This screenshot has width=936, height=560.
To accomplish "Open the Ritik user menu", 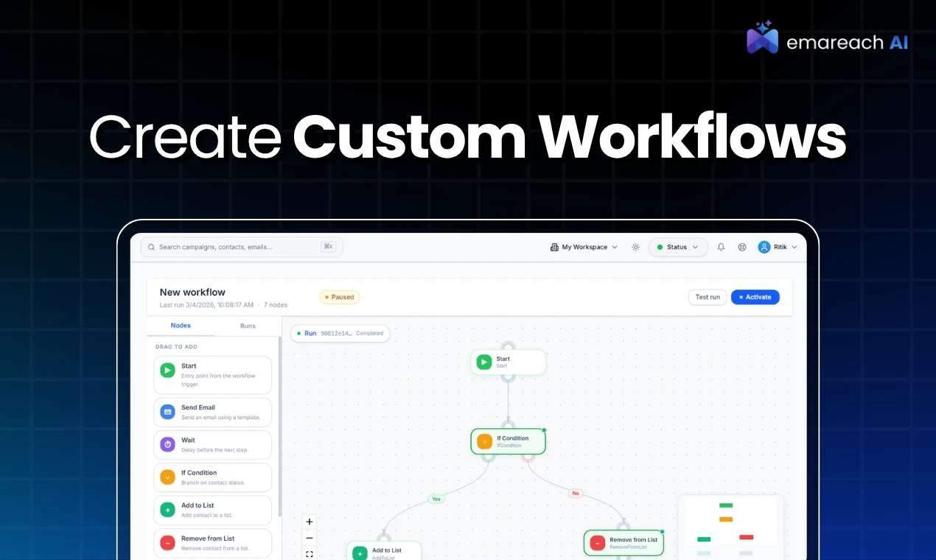I will click(778, 247).
